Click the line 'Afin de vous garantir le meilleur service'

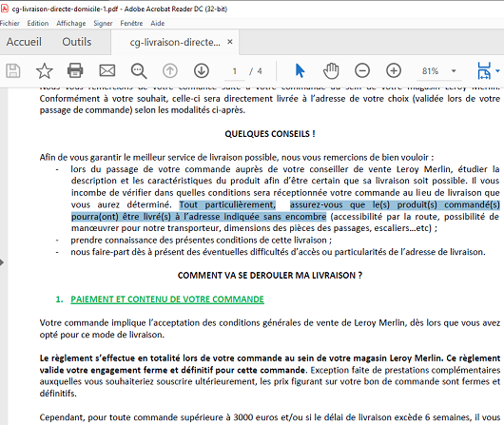pyautogui.click(x=237, y=157)
